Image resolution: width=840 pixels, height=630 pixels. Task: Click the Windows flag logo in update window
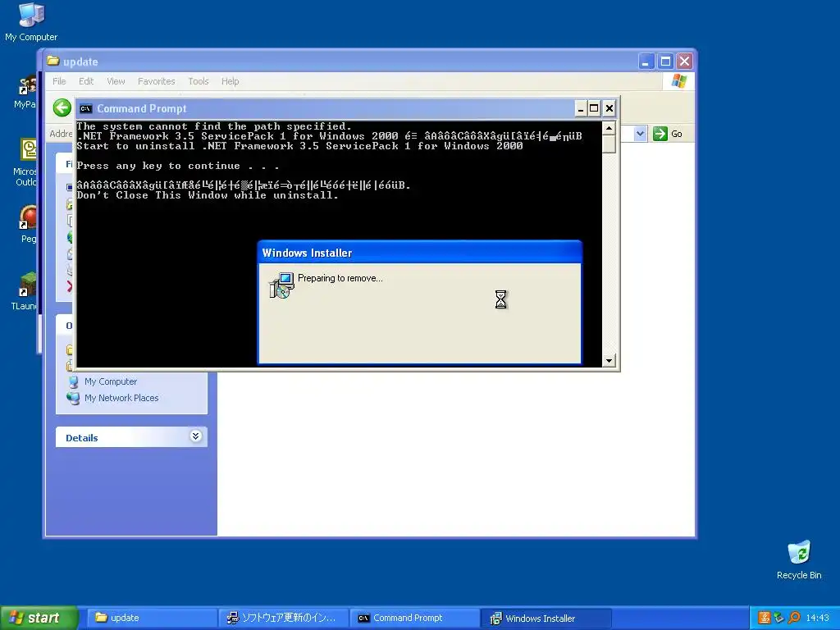tap(678, 81)
